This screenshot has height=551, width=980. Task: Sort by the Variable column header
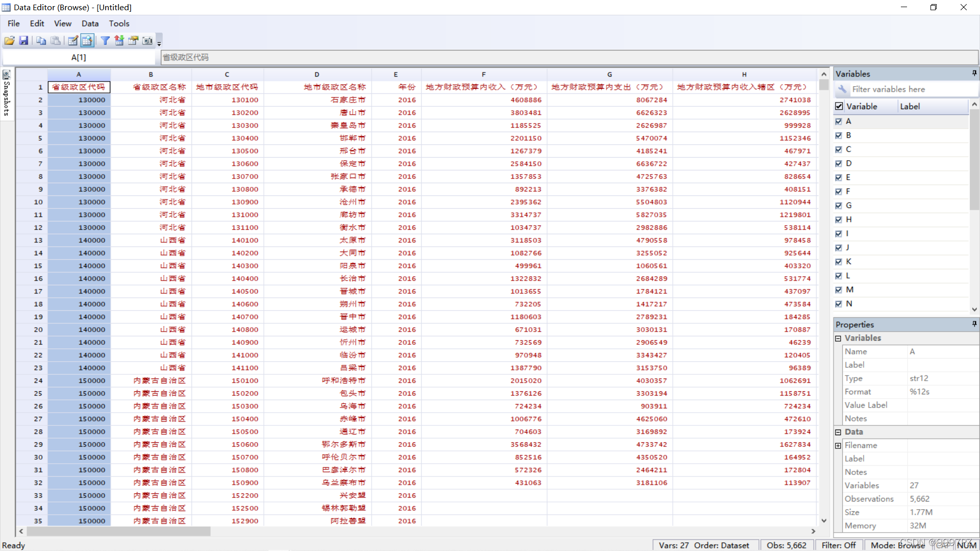[x=871, y=106]
